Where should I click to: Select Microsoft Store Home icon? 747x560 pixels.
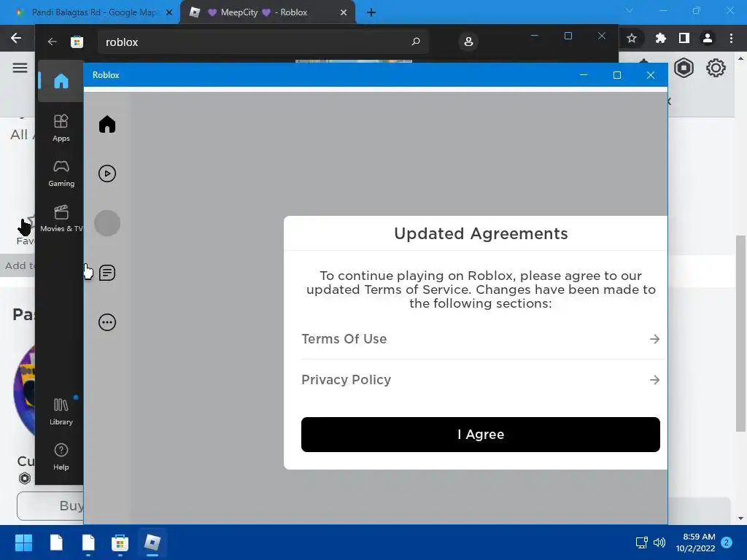[x=61, y=81]
